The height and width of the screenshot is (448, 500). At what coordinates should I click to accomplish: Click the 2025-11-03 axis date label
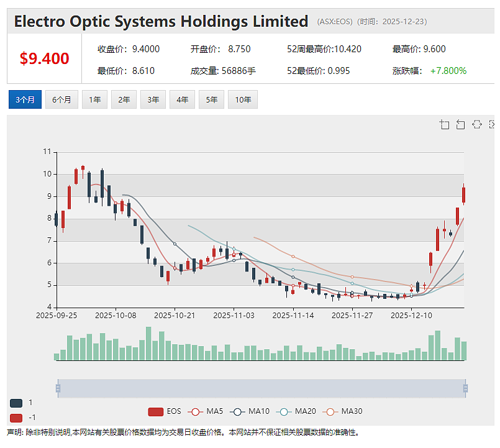coord(234,315)
